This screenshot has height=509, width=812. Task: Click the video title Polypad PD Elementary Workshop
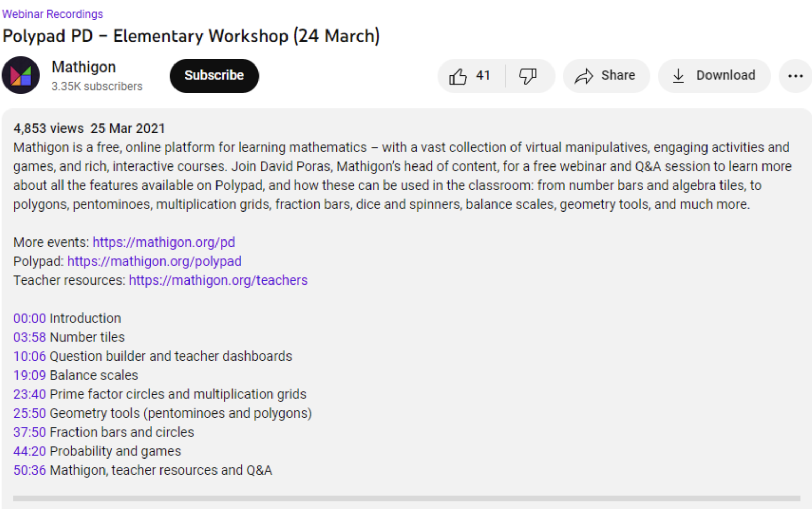pos(191,36)
